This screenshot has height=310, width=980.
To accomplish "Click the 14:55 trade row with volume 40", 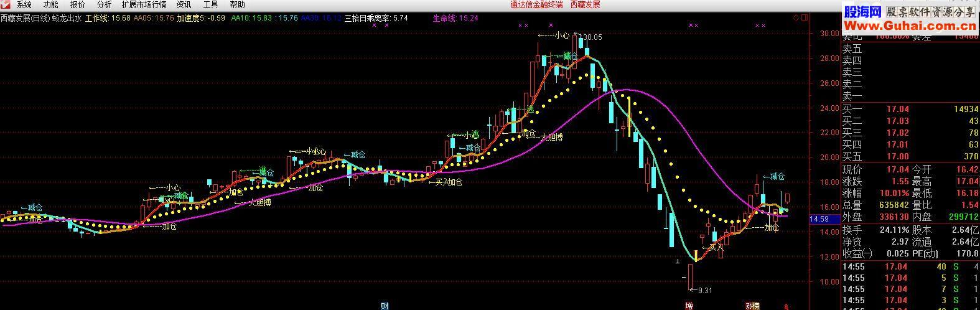I will point(910,266).
